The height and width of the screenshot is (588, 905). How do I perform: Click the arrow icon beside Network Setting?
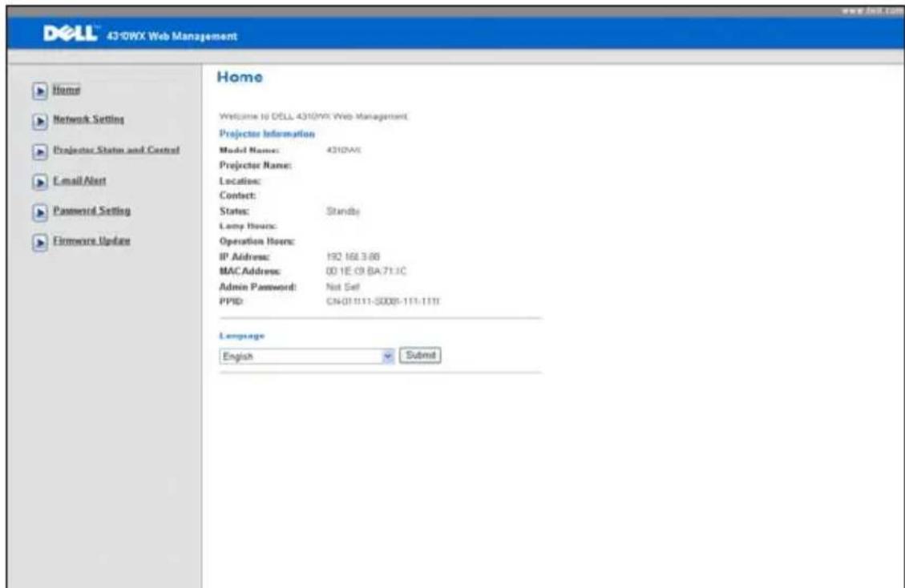40,121
